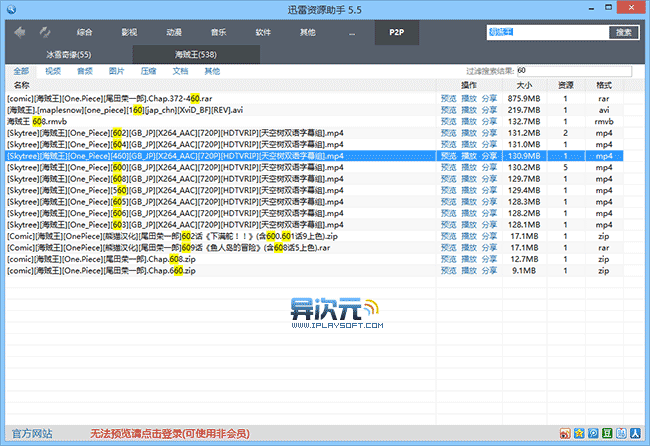Click the yellow star Qzone icon
The image size is (650, 446).
(579, 434)
